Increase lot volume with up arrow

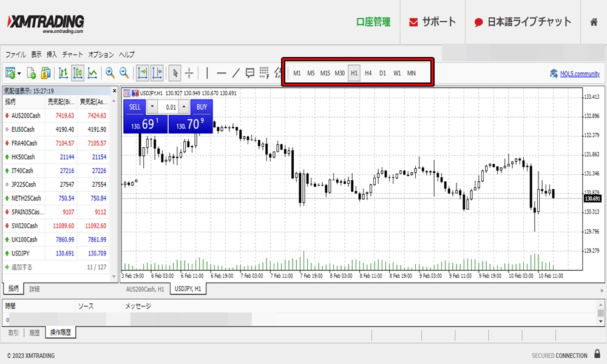pyautogui.click(x=184, y=107)
